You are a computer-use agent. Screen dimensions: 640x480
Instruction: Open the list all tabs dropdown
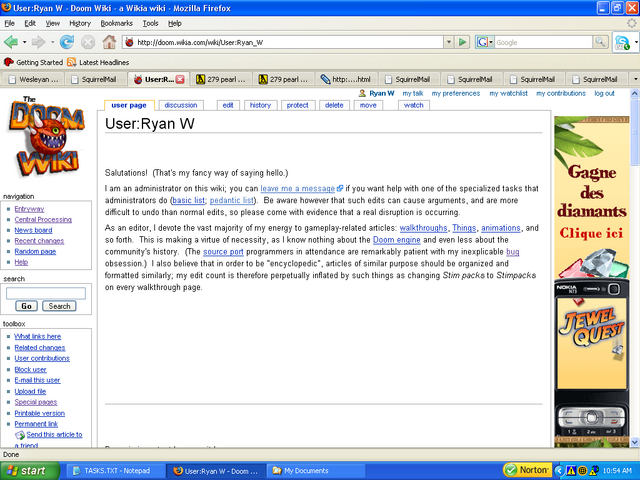(x=635, y=79)
